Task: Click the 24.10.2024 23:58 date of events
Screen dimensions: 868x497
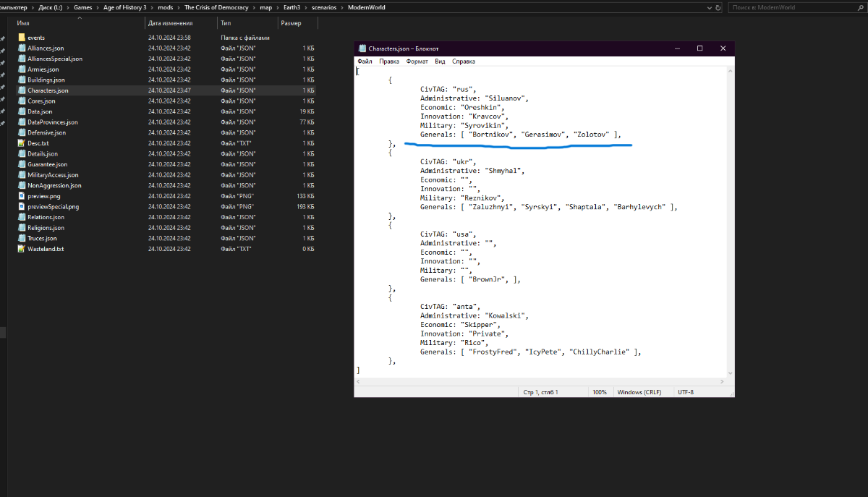Action: coord(169,38)
